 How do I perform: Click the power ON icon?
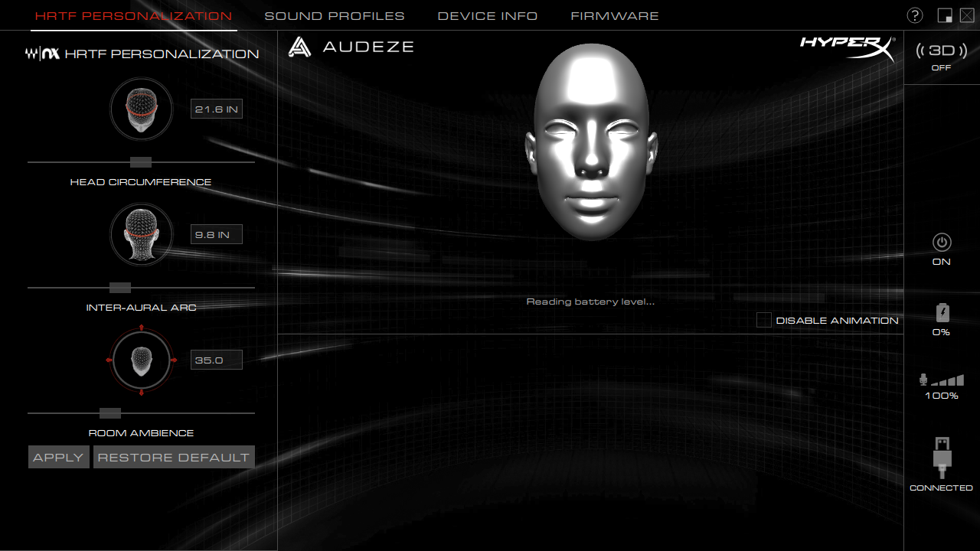click(x=942, y=243)
